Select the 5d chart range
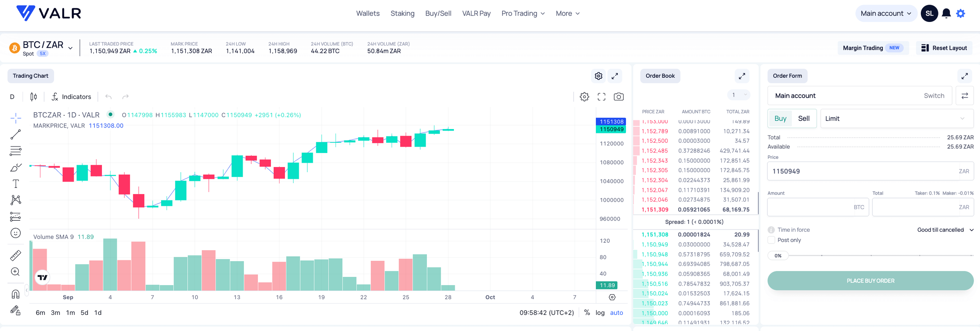The image size is (980, 331). click(84, 313)
